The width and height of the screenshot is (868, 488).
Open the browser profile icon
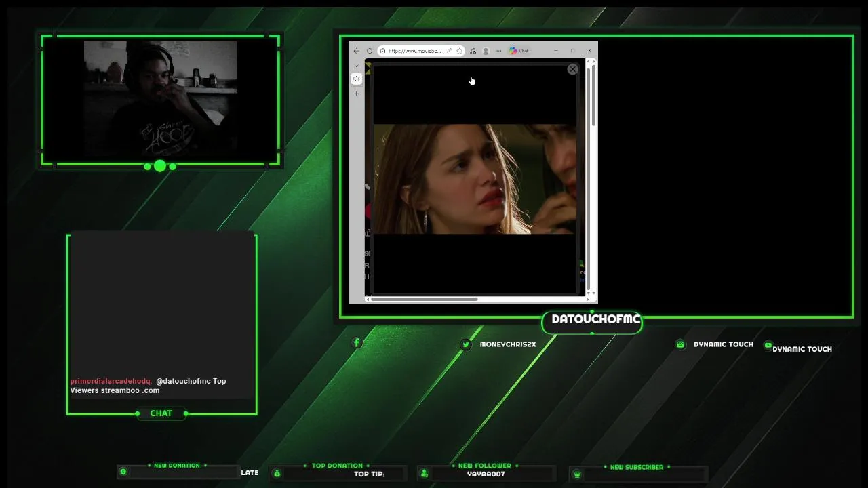486,51
